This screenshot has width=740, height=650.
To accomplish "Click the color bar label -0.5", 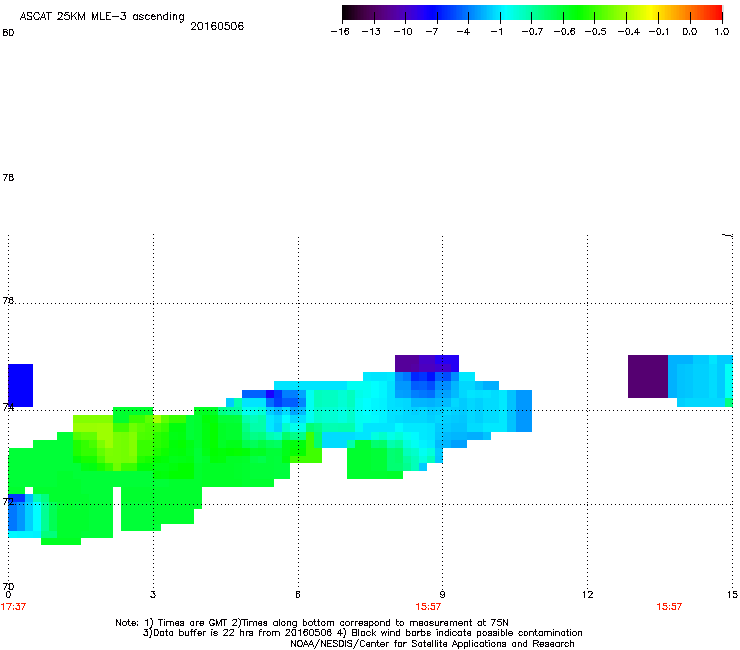I will 596,32.
